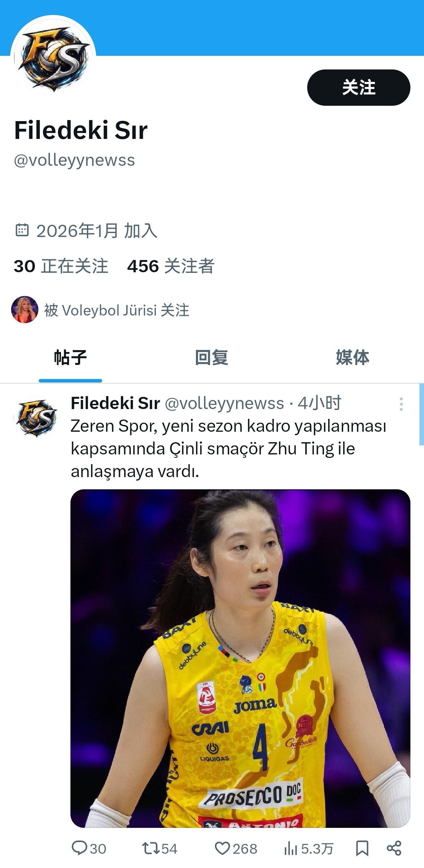Viewport: 424px width, 868px height.
Task: Open the Zhu Ting volleyball photo
Action: pyautogui.click(x=240, y=658)
